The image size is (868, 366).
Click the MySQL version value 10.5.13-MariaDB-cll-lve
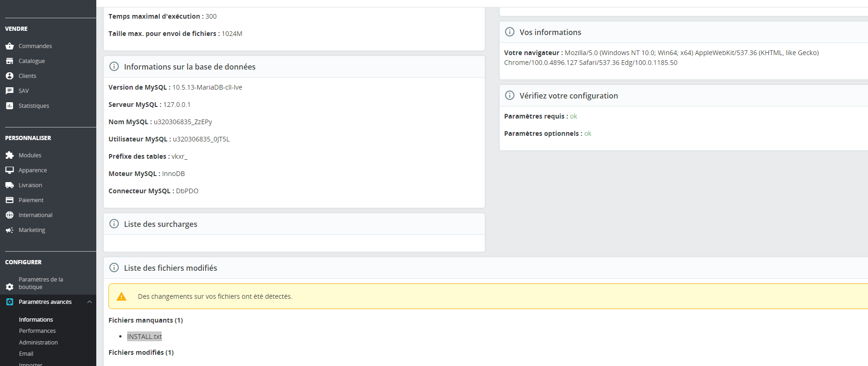tap(207, 87)
